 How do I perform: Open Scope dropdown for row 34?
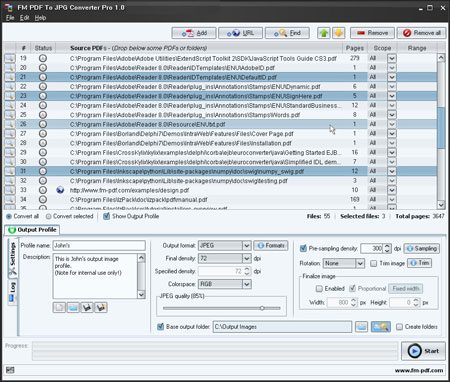392,200
